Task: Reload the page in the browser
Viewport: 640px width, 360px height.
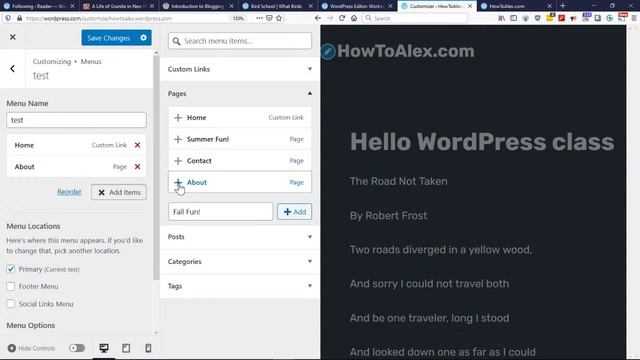Action: [342, 18]
